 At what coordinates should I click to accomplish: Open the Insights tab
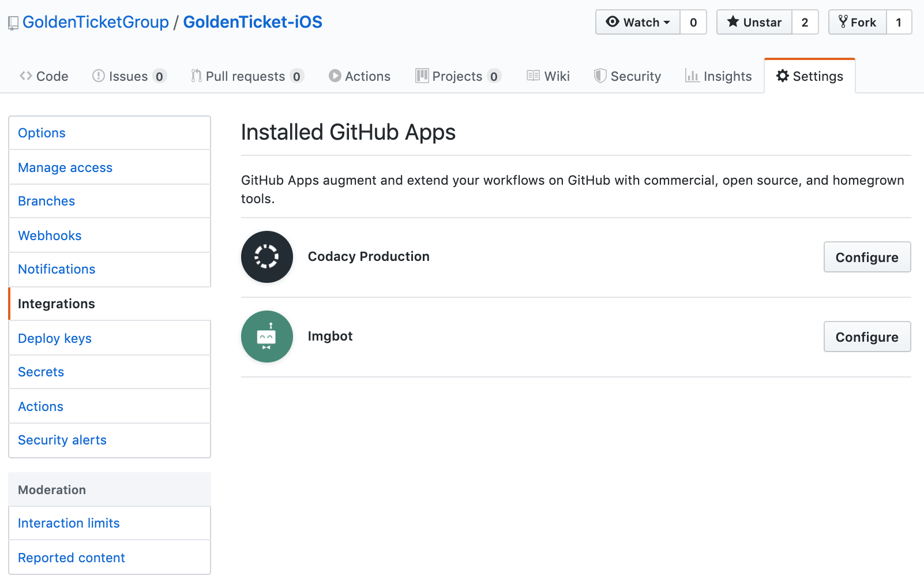(718, 76)
